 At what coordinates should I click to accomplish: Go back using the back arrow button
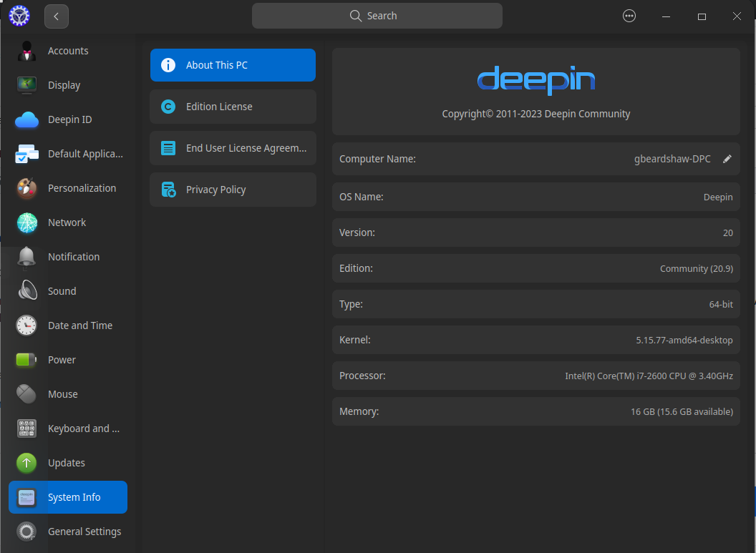(x=57, y=16)
